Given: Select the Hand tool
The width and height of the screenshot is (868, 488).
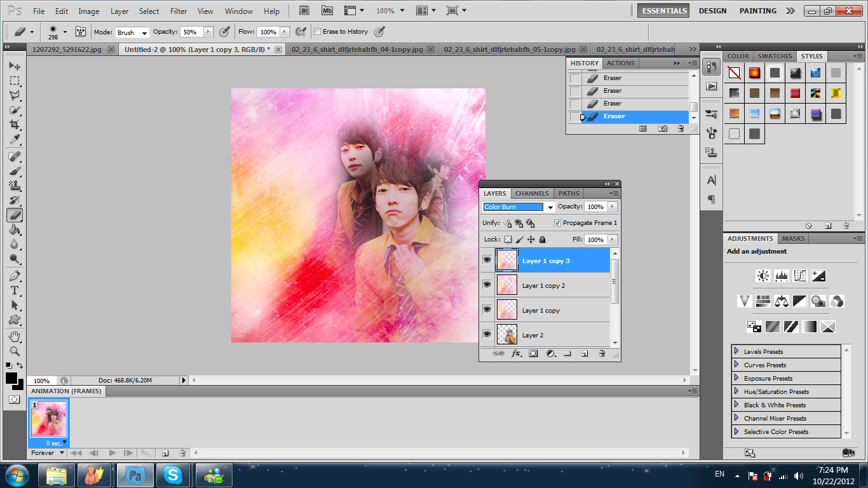Looking at the screenshot, I should click(15, 336).
